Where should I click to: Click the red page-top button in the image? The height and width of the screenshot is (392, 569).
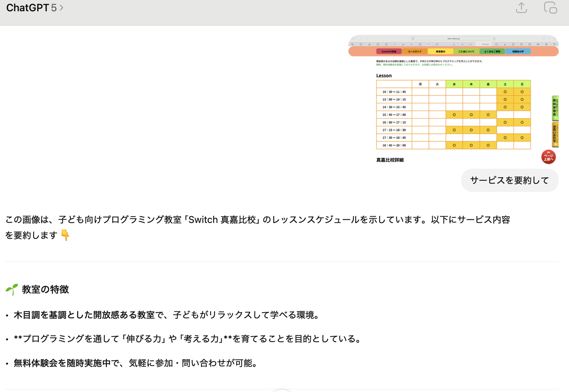[549, 157]
